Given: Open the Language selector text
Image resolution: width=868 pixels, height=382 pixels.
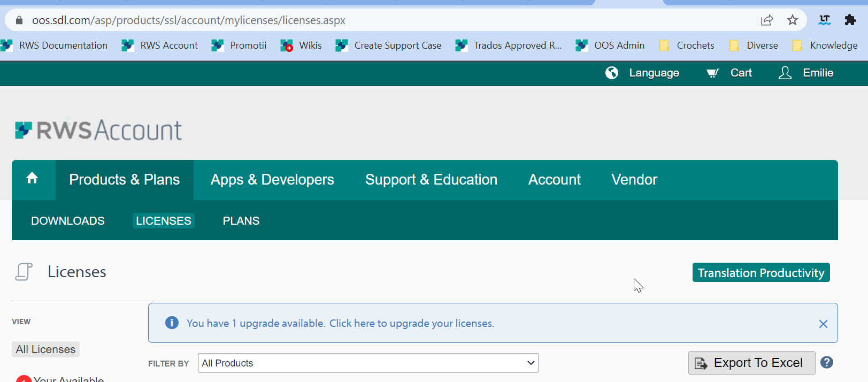Looking at the screenshot, I should tap(654, 73).
